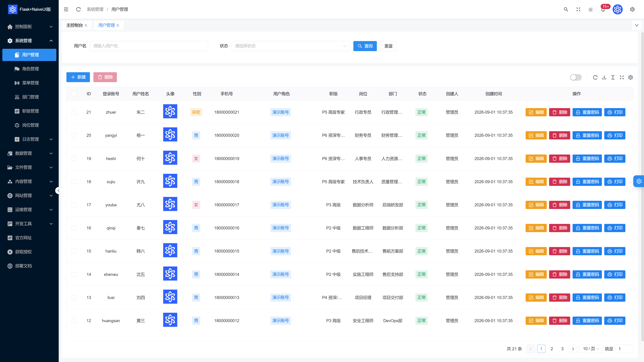Select all rows via header checkbox
The width and height of the screenshot is (644, 362).
[74, 94]
